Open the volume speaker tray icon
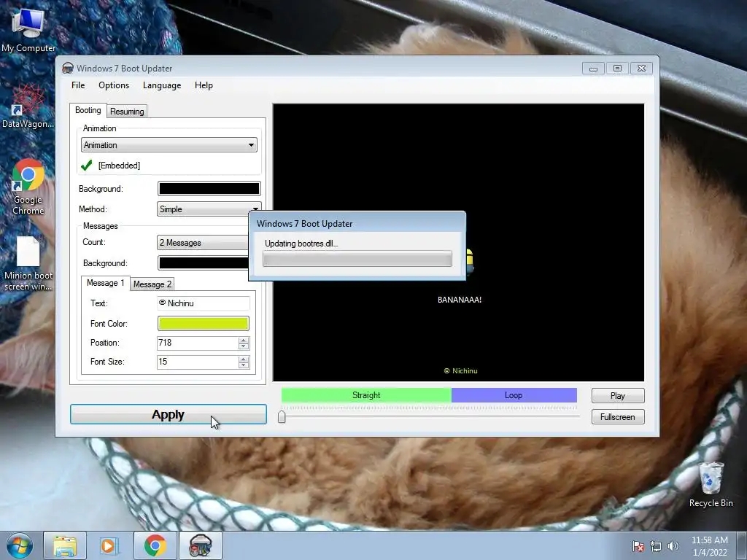 click(673, 546)
